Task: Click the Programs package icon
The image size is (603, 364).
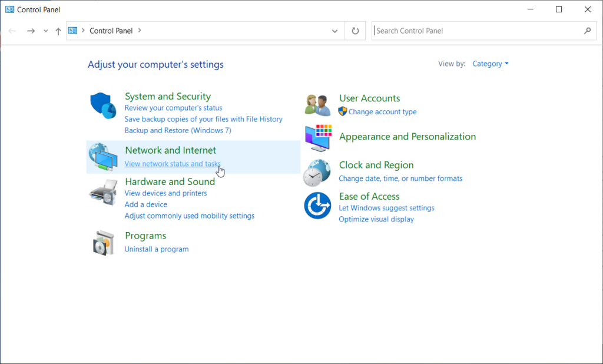Action: 103,242
